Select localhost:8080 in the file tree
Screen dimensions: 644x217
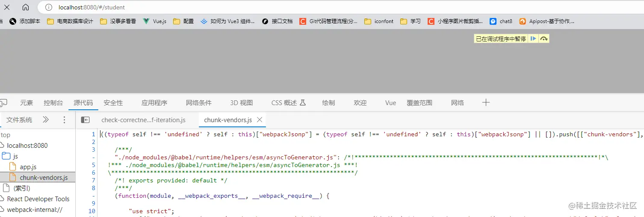[x=27, y=145]
